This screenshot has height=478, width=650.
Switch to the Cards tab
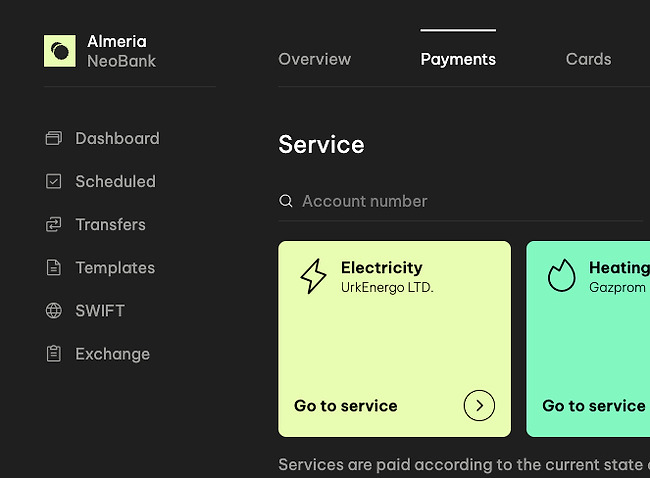point(588,59)
